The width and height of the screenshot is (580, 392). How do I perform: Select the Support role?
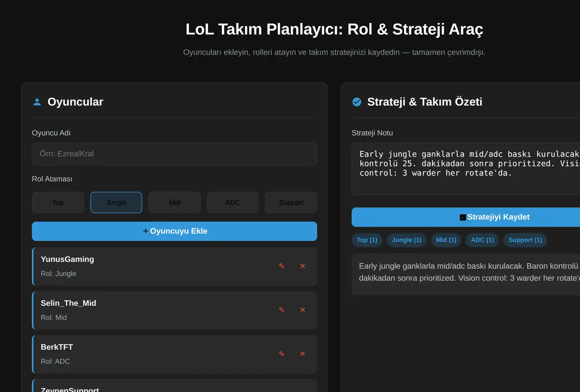tap(291, 203)
